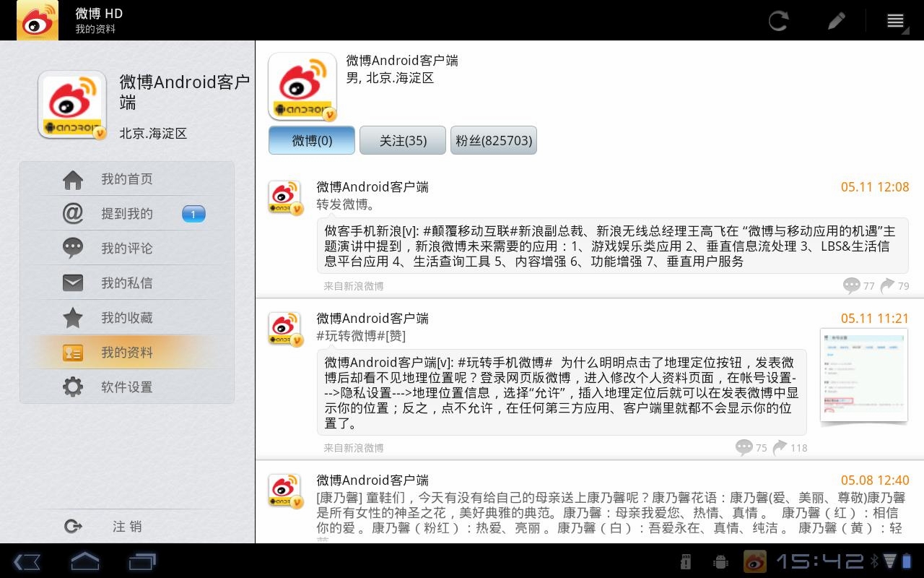Open comments on the 05.11 11:21 post
This screenshot has height=578, width=924.
pyautogui.click(x=751, y=448)
